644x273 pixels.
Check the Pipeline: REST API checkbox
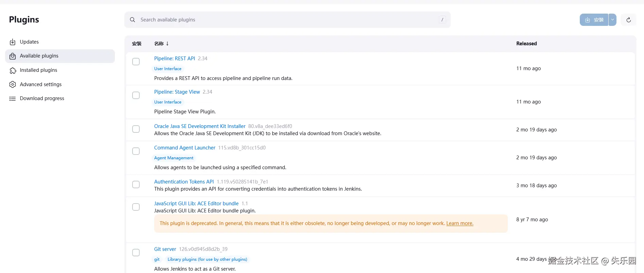[x=136, y=62]
